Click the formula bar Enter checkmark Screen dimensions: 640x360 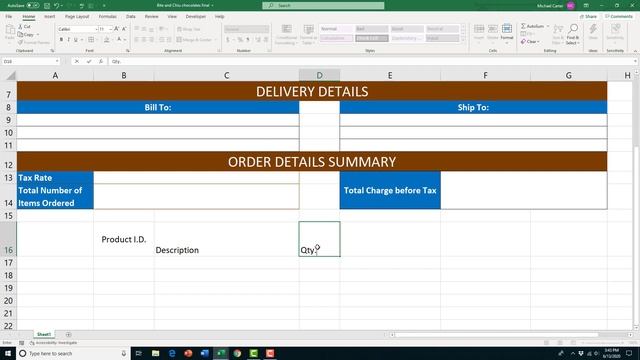[89, 61]
